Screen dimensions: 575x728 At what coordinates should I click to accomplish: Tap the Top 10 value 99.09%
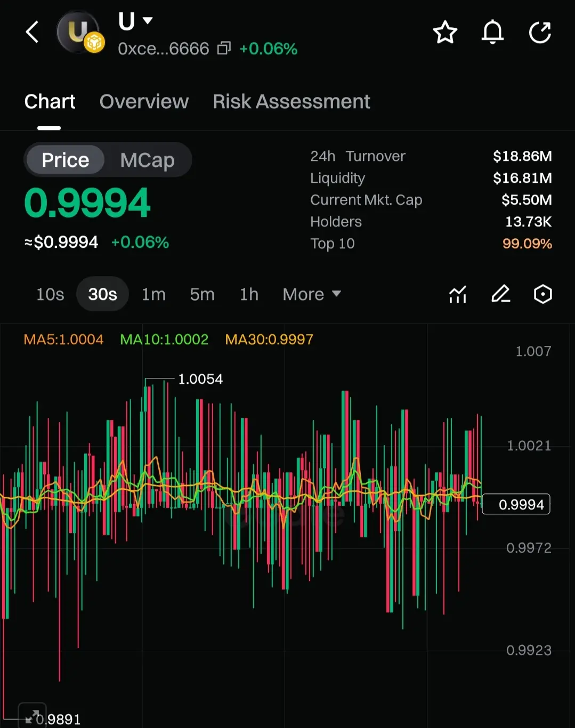pos(527,244)
